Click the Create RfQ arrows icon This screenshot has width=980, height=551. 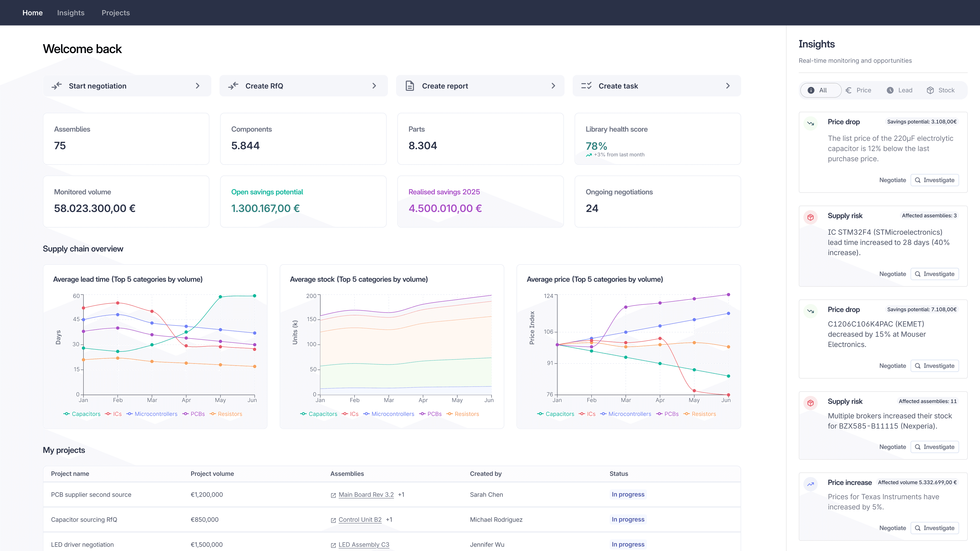(233, 86)
